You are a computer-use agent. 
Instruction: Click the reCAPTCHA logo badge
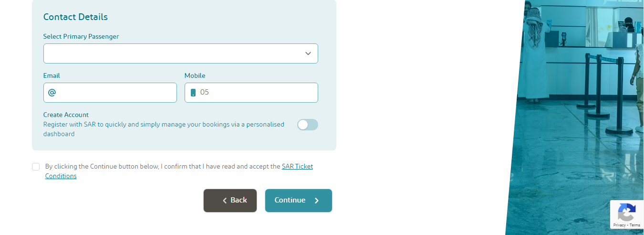coord(626,212)
